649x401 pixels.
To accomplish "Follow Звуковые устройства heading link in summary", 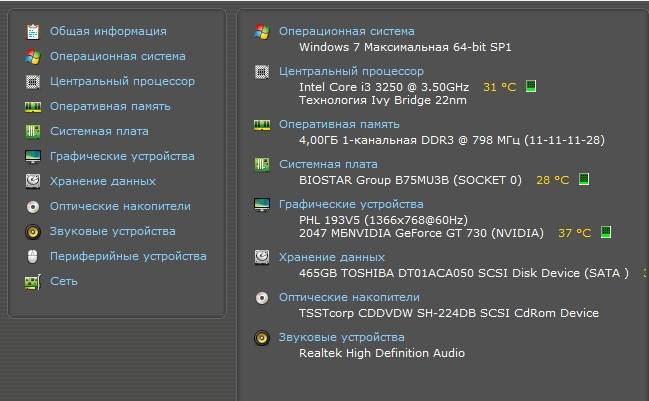I will (341, 337).
